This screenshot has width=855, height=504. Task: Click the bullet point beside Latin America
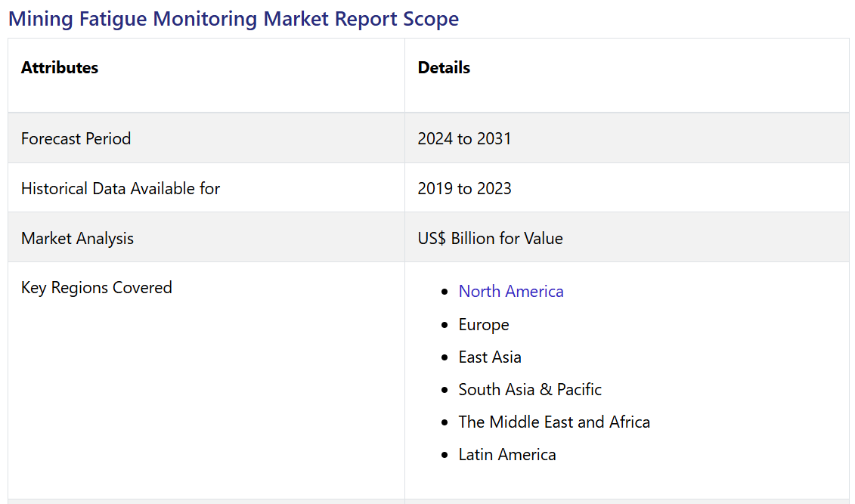[445, 455]
